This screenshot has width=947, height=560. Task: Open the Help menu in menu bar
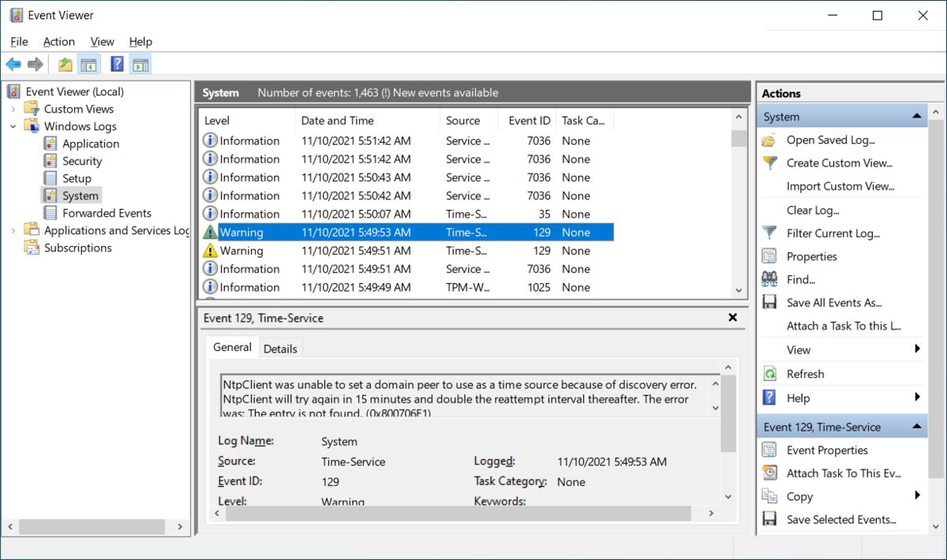(x=140, y=42)
